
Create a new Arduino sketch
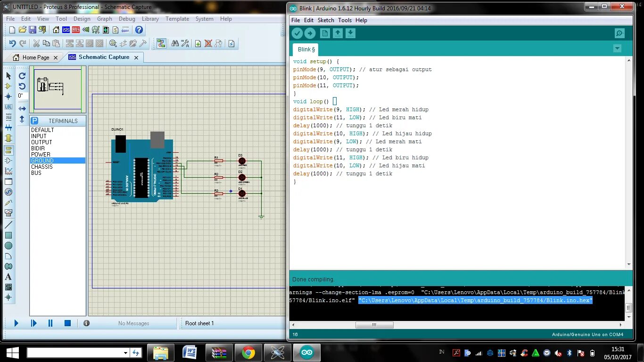point(325,33)
